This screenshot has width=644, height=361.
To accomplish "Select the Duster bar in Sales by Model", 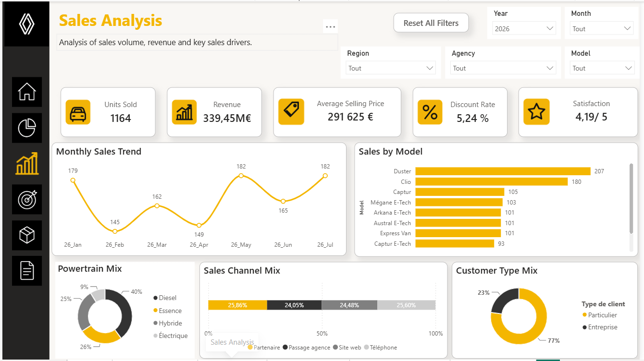I will coord(503,171).
